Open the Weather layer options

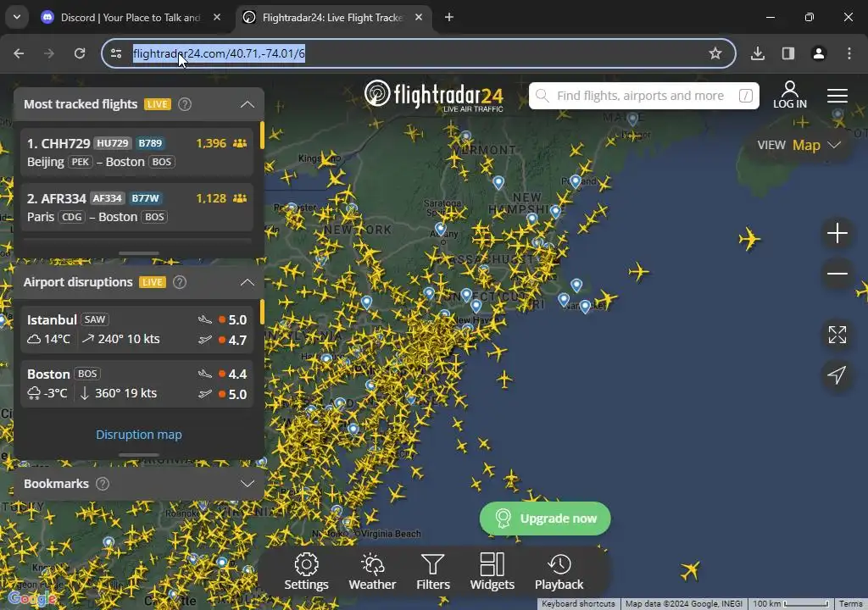pos(372,573)
